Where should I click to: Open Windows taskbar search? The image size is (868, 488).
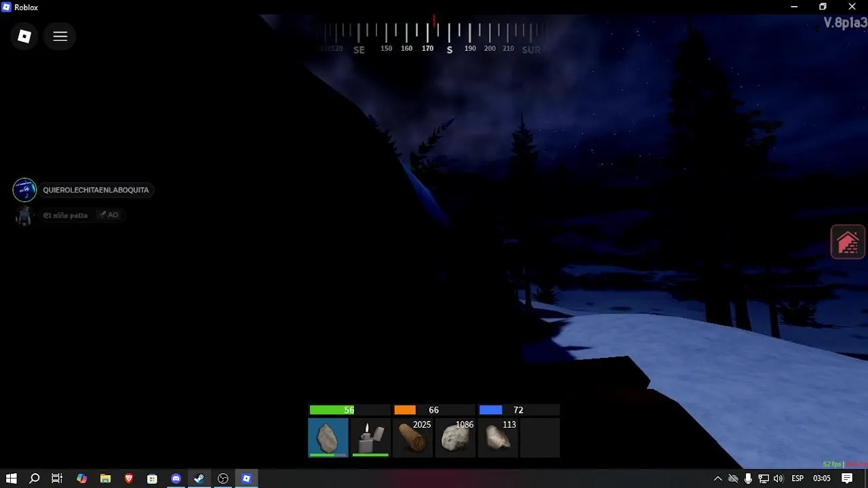pyautogui.click(x=35, y=479)
